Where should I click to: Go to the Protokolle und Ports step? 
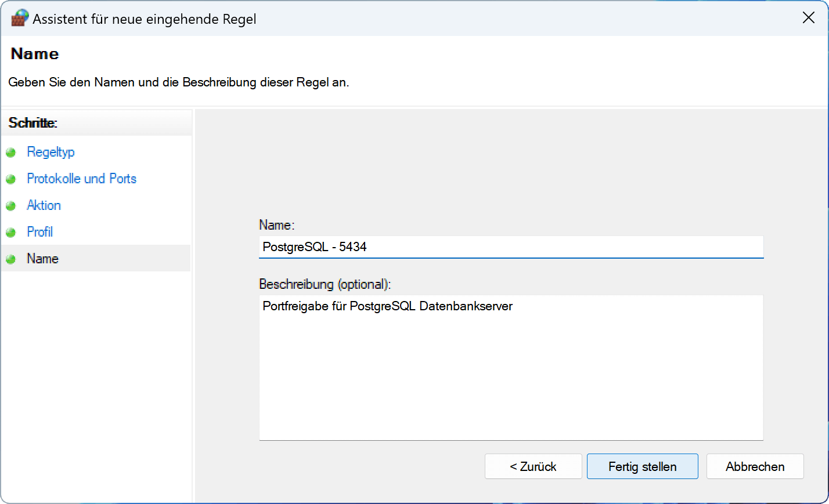[81, 179]
